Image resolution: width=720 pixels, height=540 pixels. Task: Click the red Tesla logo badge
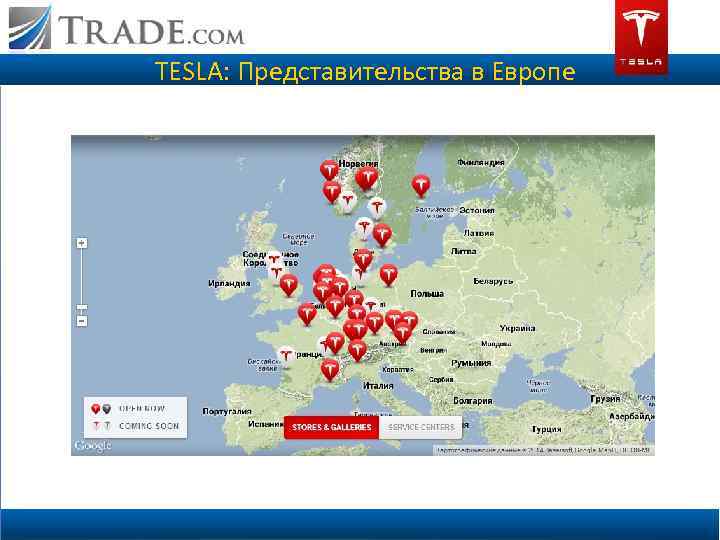[x=641, y=37]
